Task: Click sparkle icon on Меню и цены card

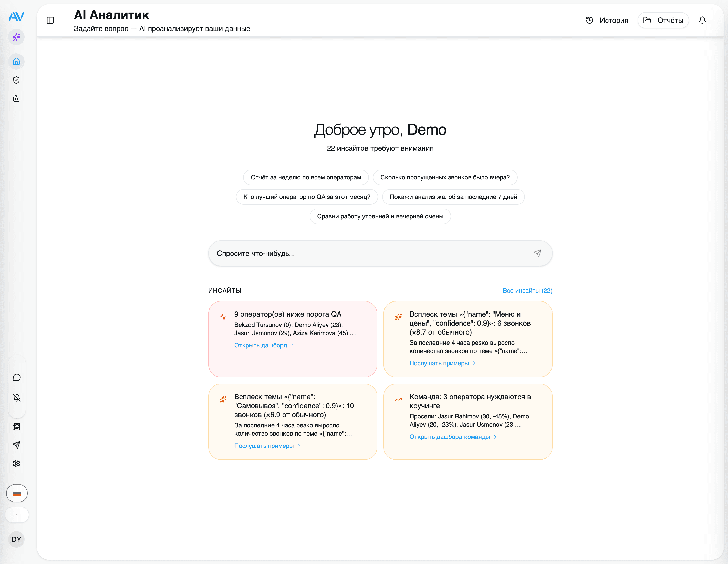Action: coord(398,317)
